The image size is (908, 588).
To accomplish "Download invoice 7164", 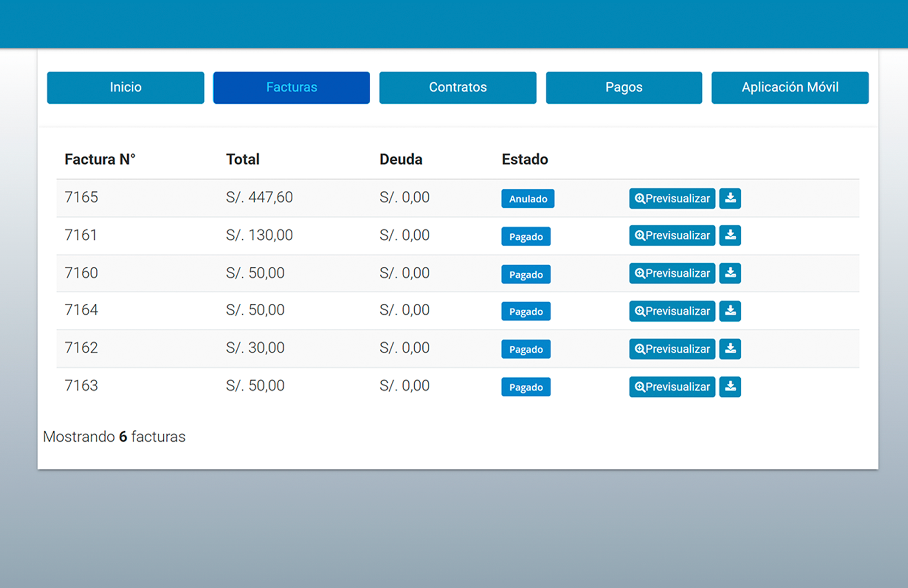I will [x=729, y=311].
